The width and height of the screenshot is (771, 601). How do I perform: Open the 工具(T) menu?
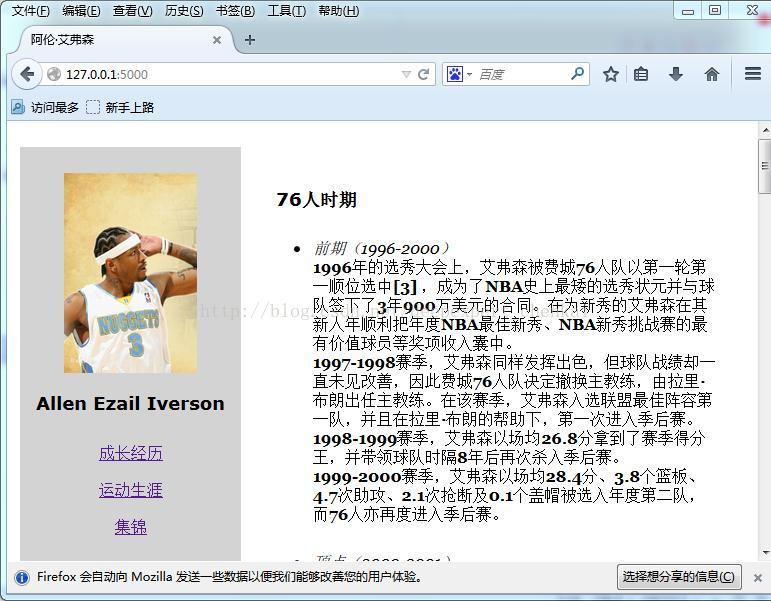(x=286, y=10)
